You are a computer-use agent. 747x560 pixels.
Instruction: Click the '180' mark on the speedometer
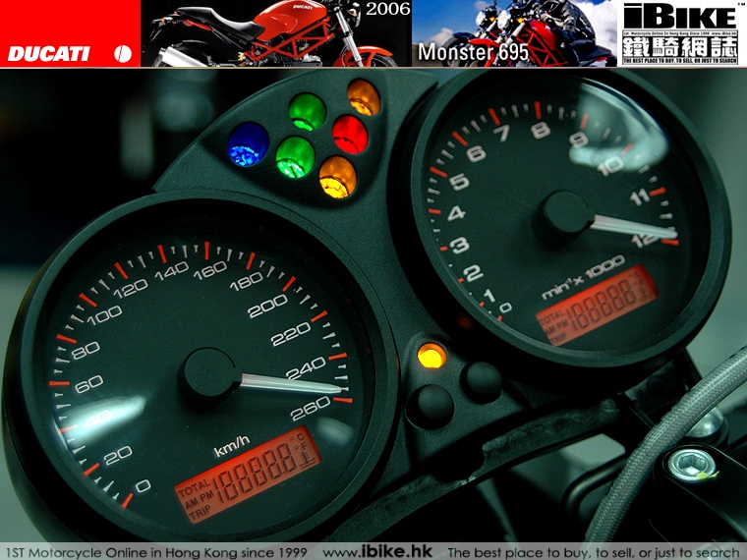(x=247, y=281)
